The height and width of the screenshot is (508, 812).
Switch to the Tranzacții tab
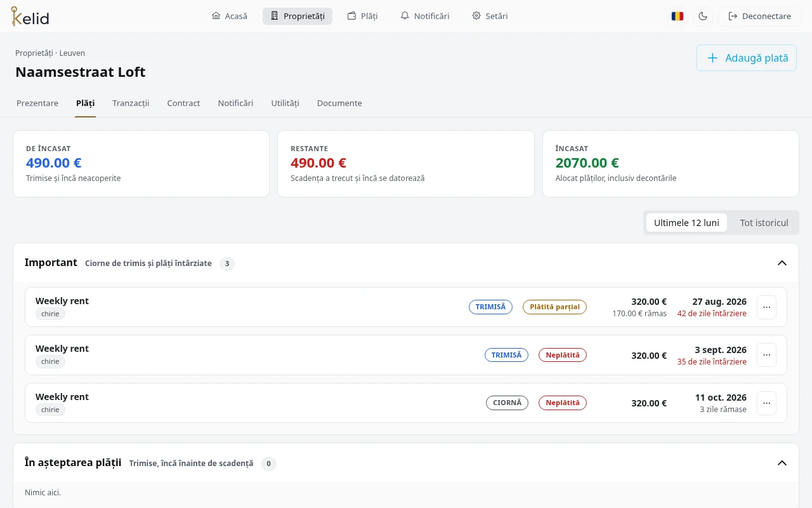(131, 103)
